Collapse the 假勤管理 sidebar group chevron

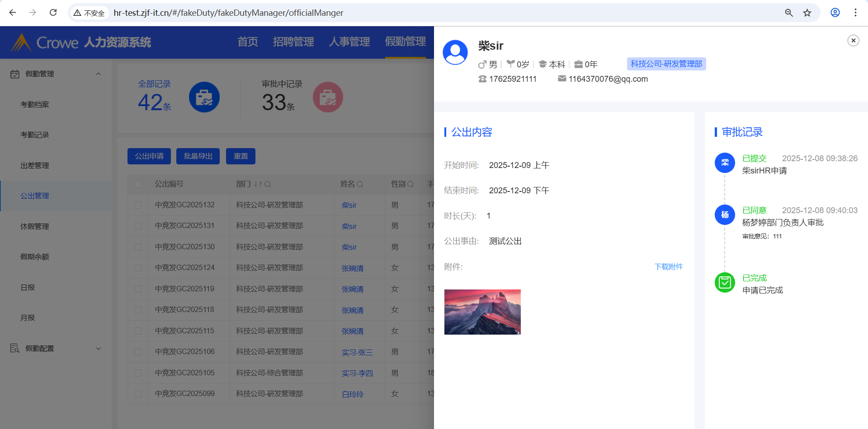[99, 74]
